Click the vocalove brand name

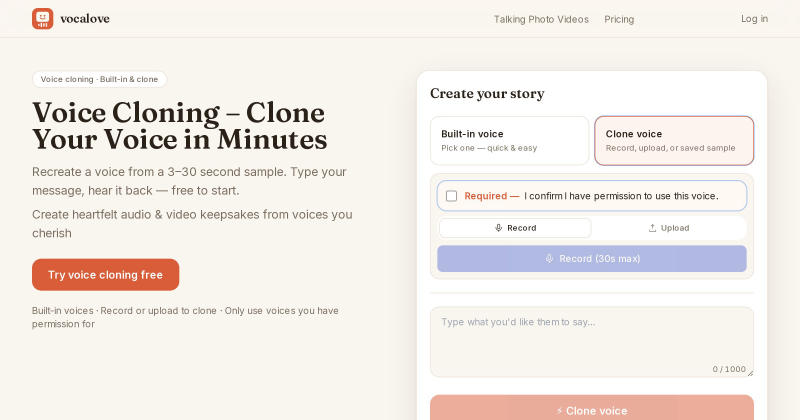click(85, 19)
